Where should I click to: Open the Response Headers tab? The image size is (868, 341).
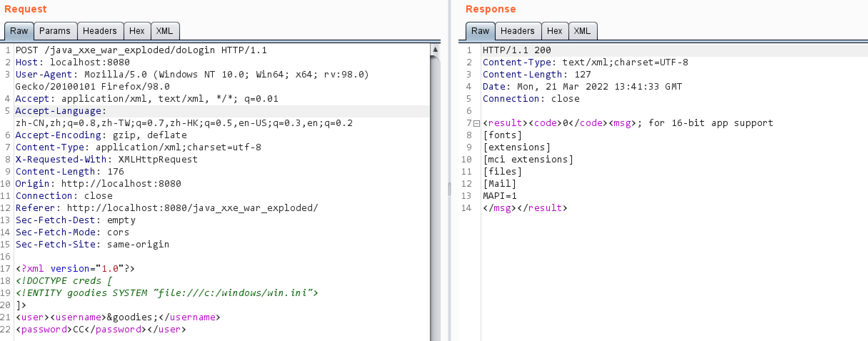point(518,31)
